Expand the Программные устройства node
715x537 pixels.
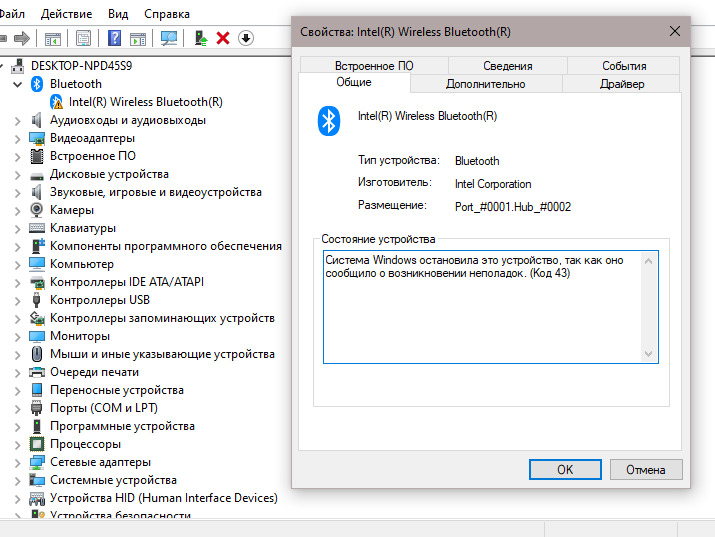(x=18, y=427)
